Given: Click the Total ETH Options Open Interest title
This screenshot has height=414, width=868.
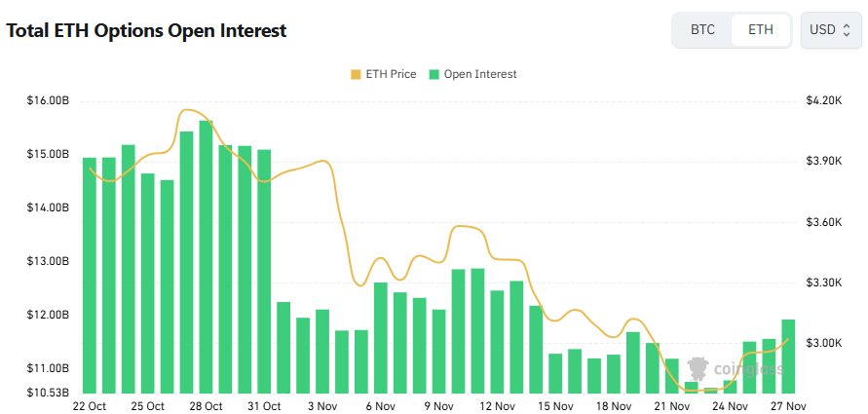Looking at the screenshot, I should [x=146, y=30].
